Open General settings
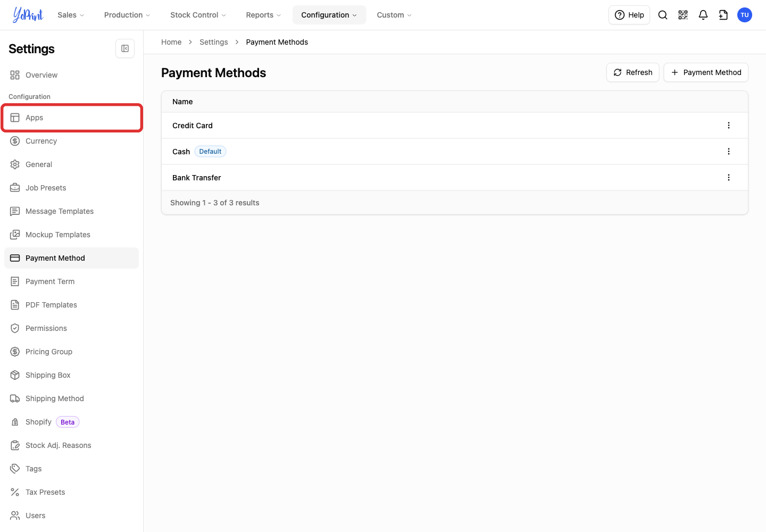 pyautogui.click(x=71, y=164)
